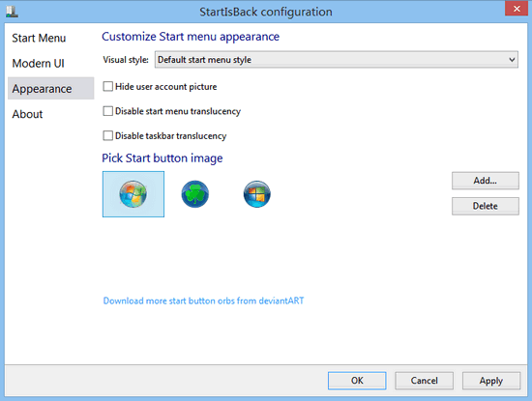Apply changes with the Apply button
Viewport: 532px width, 401px height.
(x=491, y=381)
